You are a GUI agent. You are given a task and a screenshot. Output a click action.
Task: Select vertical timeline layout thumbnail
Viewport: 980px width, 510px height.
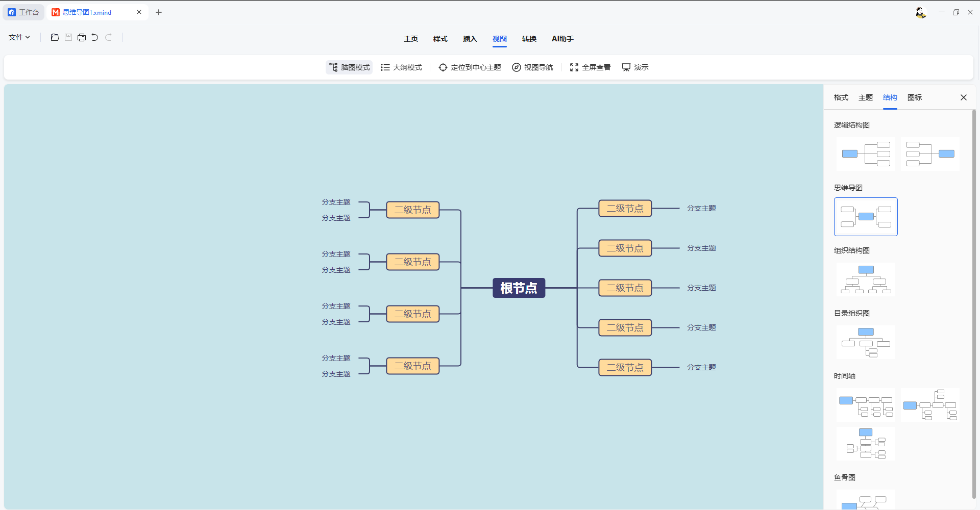[866, 444]
